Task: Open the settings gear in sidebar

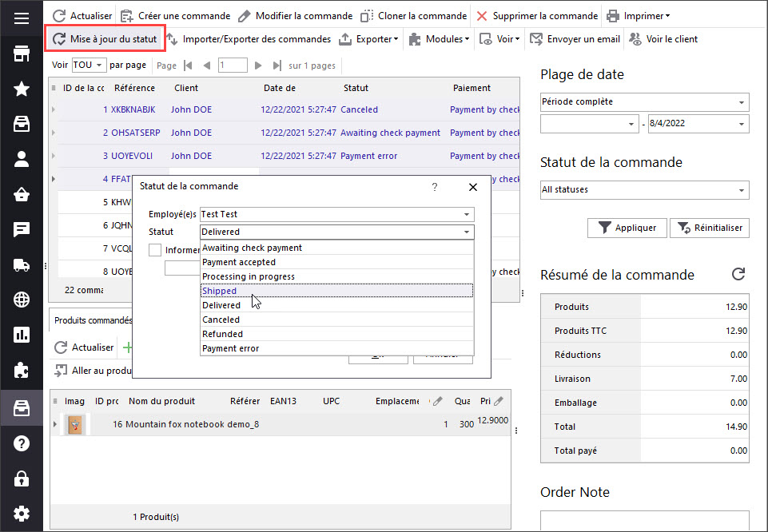Action: point(21,514)
